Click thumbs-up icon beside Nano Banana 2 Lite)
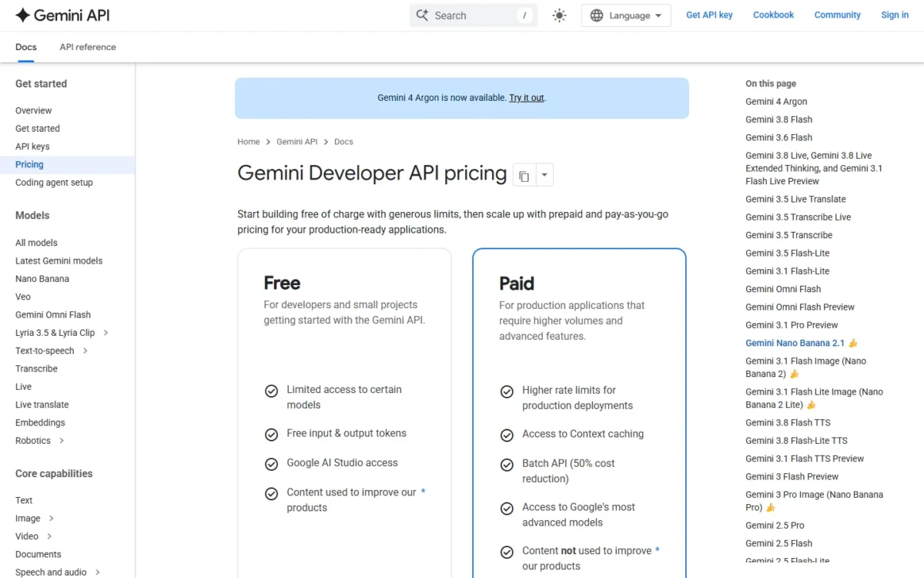The image size is (924, 578). pos(811,405)
